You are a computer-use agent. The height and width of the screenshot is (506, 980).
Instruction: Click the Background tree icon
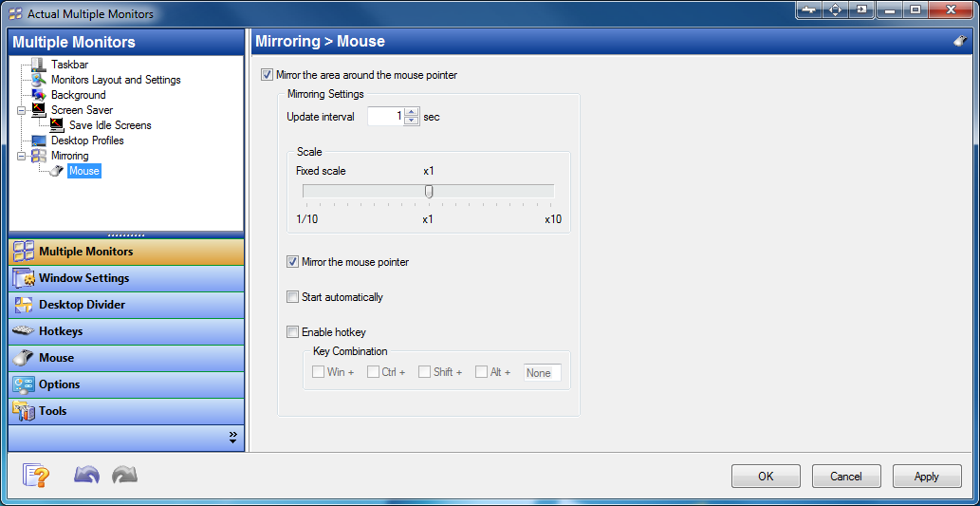38,95
